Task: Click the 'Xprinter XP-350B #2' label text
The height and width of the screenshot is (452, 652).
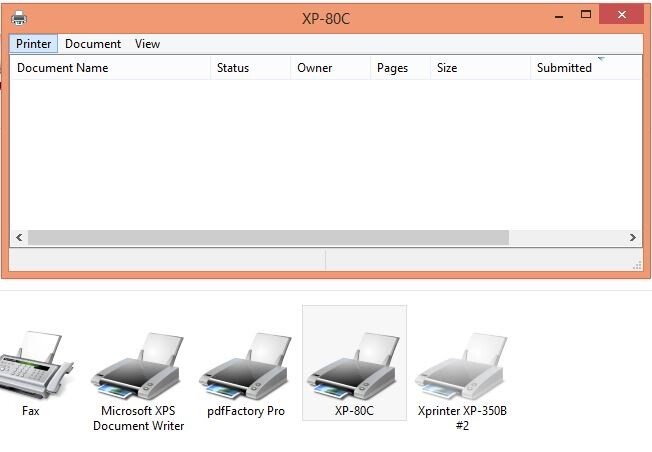Action: tap(462, 418)
